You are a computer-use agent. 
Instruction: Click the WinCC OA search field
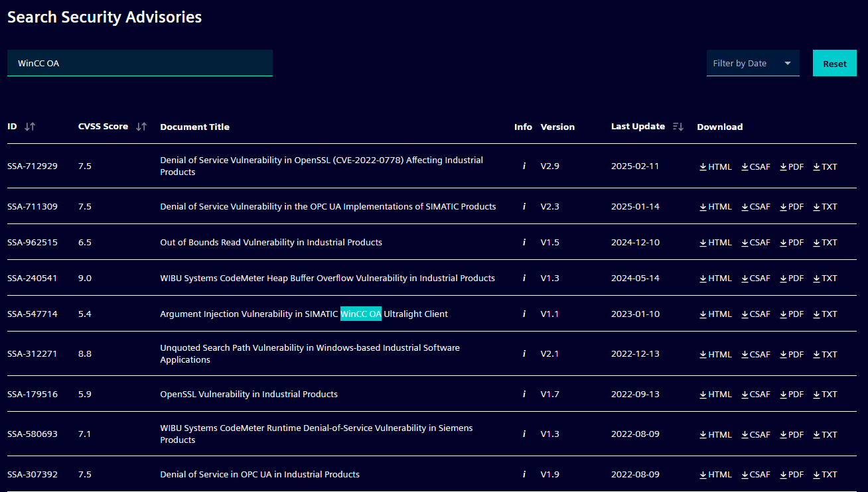tap(139, 64)
